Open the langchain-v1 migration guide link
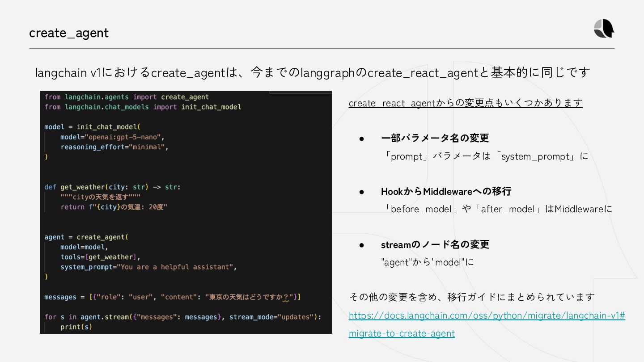The height and width of the screenshot is (362, 644). tap(487, 324)
